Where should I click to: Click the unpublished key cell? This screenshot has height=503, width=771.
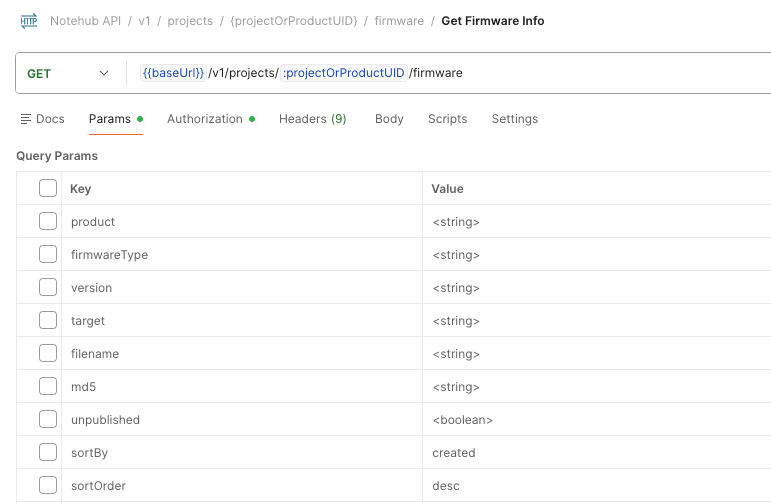pyautogui.click(x=242, y=420)
